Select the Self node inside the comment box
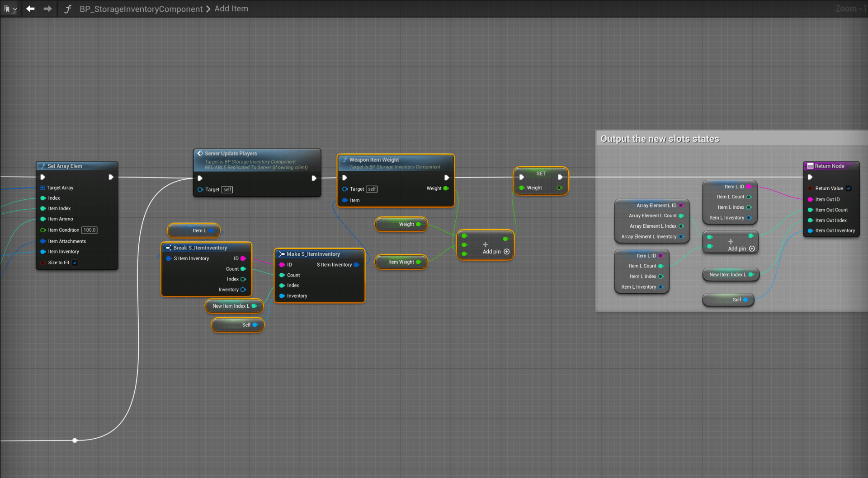 tap(728, 300)
